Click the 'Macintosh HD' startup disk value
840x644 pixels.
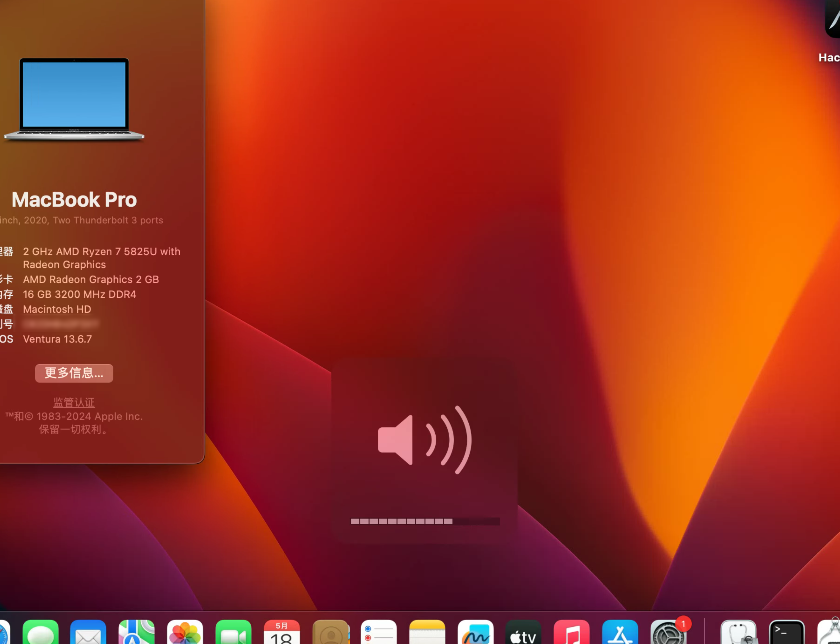57,309
